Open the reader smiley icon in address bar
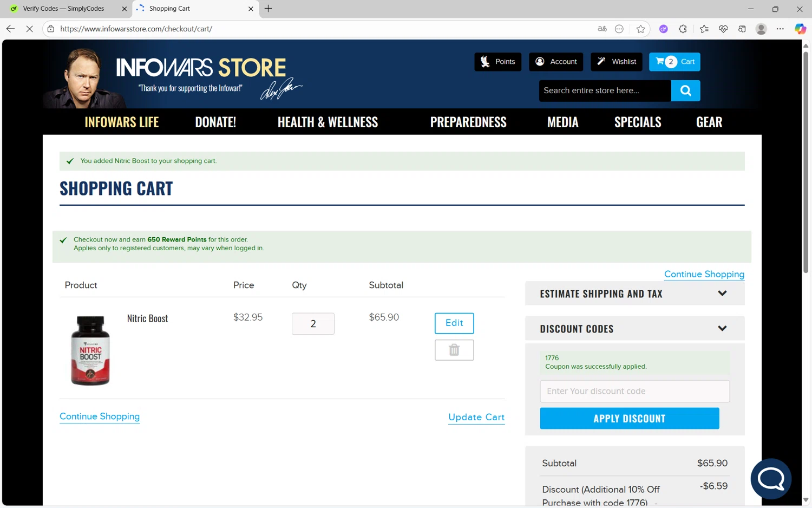The height and width of the screenshot is (508, 812). pyautogui.click(x=619, y=29)
